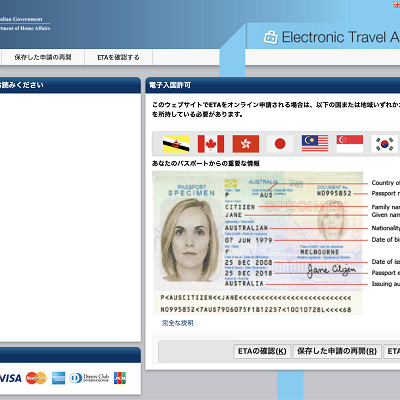Screen dimensions: 400x400
Task: Click the suitcase icon beside Electronic Travel
Action: tap(271, 37)
